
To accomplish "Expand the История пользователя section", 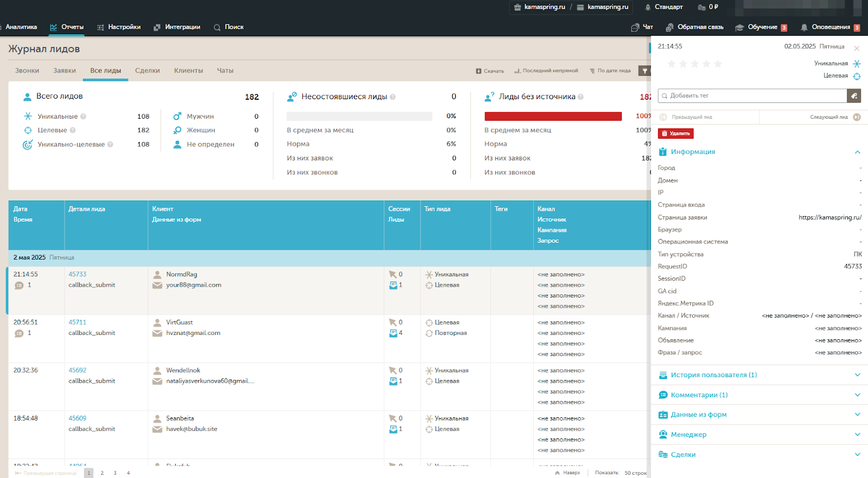I will click(857, 375).
